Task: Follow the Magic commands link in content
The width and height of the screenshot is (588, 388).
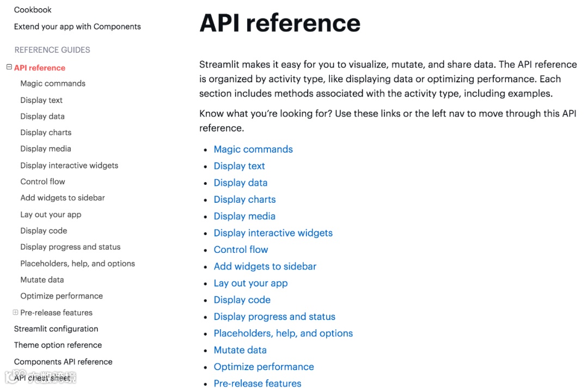Action: (253, 149)
